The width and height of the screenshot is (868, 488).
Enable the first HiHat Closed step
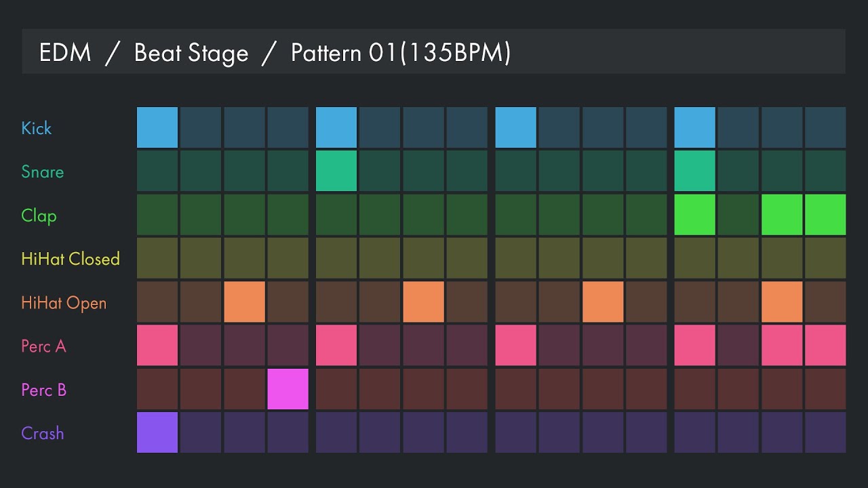pyautogui.click(x=157, y=258)
